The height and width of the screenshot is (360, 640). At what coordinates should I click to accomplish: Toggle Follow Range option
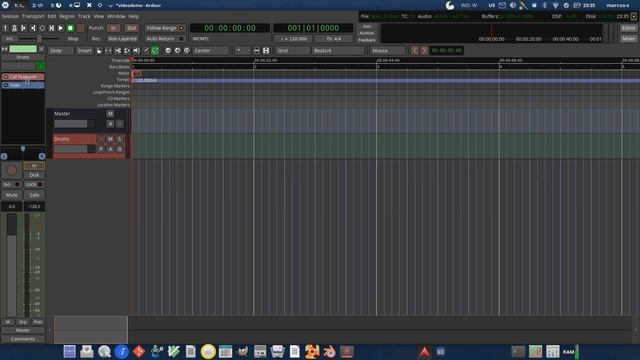click(165, 28)
